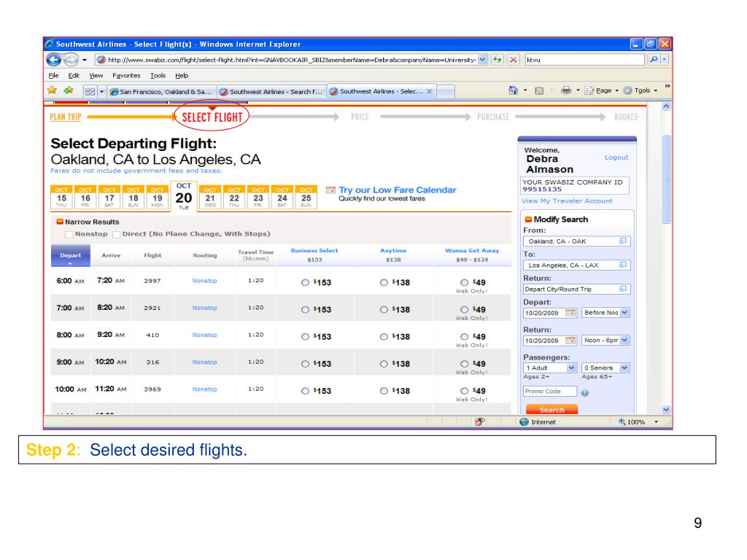This screenshot has height=560, width=747.
Task: Open the Page menu icon
Action: click(x=589, y=90)
